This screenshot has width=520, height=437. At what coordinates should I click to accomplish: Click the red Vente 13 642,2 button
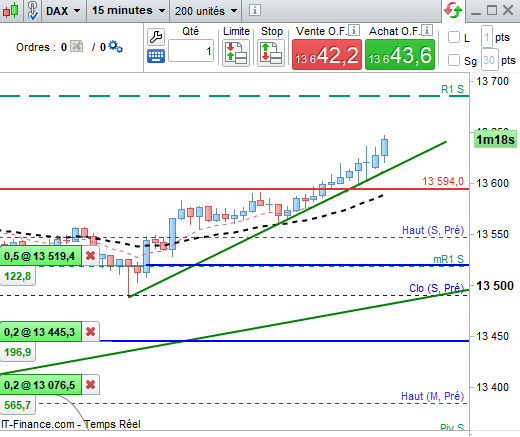tap(327, 55)
